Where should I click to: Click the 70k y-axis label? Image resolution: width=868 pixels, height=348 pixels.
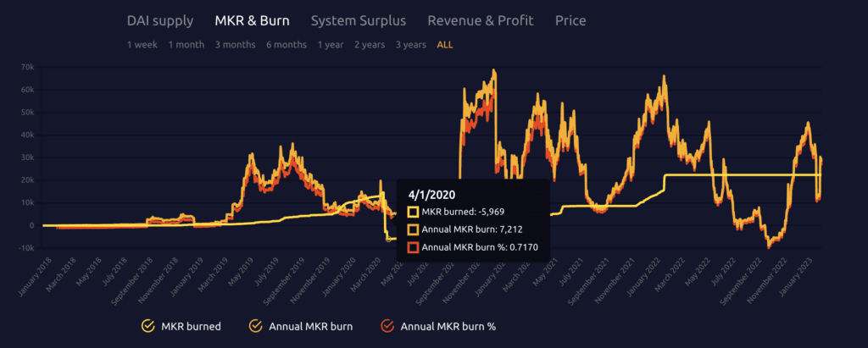click(27, 67)
